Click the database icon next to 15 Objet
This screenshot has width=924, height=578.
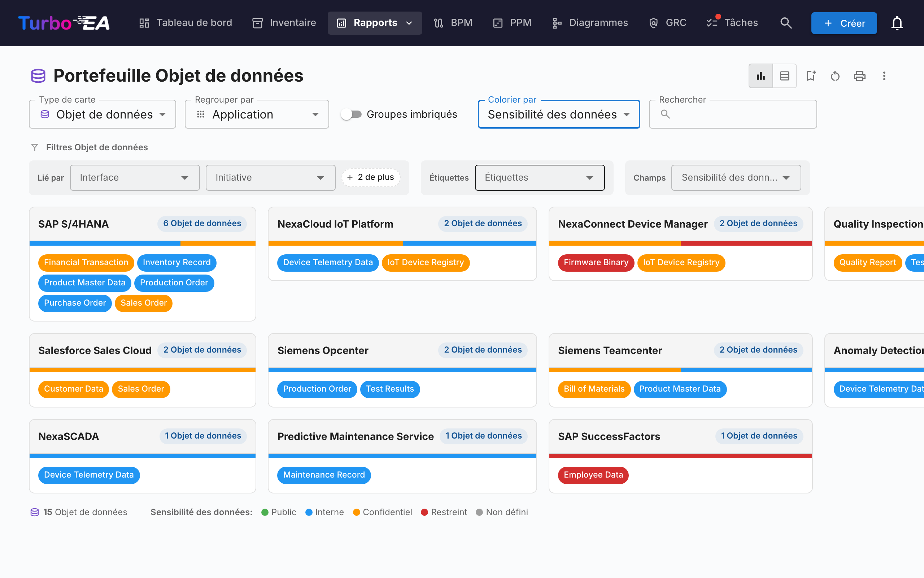[x=34, y=512]
